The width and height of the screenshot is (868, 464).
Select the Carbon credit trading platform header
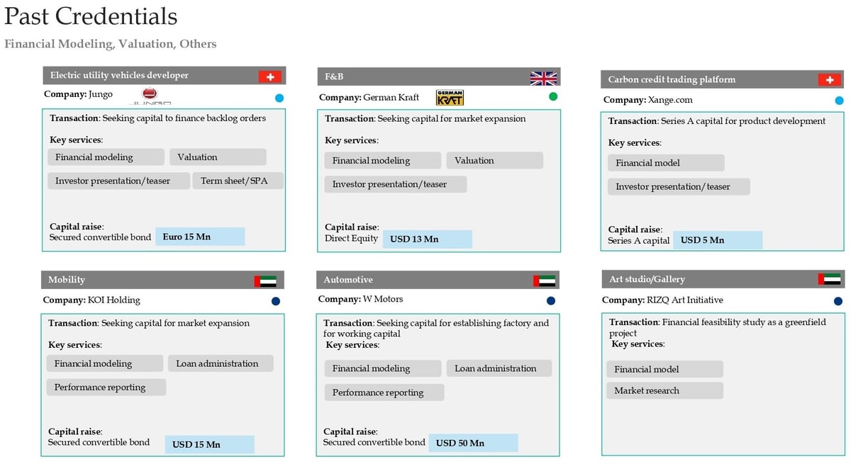tap(722, 79)
